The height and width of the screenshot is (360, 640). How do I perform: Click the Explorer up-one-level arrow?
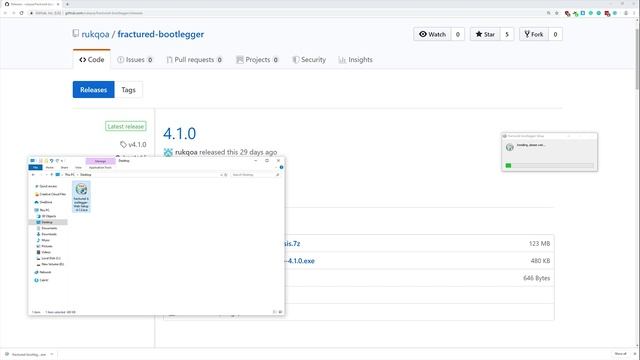pyautogui.click(x=51, y=175)
